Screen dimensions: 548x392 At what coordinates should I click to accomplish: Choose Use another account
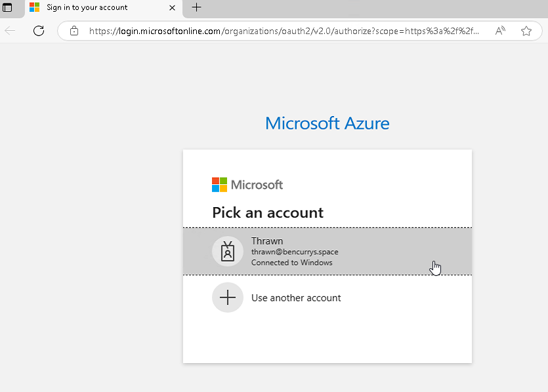[x=327, y=298]
